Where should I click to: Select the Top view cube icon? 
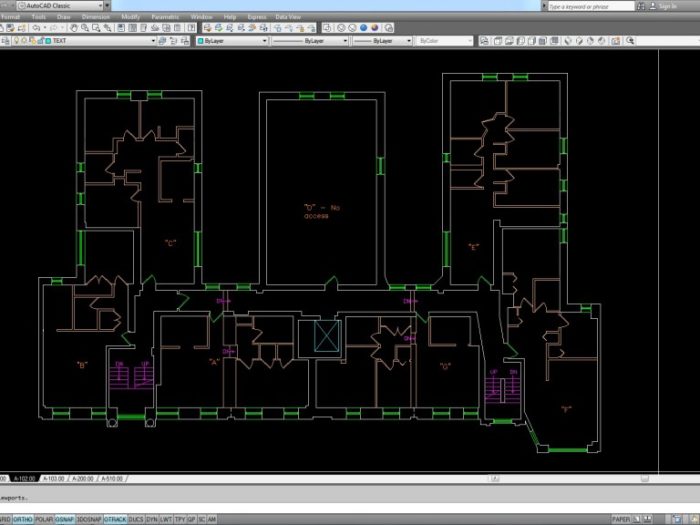coord(498,41)
